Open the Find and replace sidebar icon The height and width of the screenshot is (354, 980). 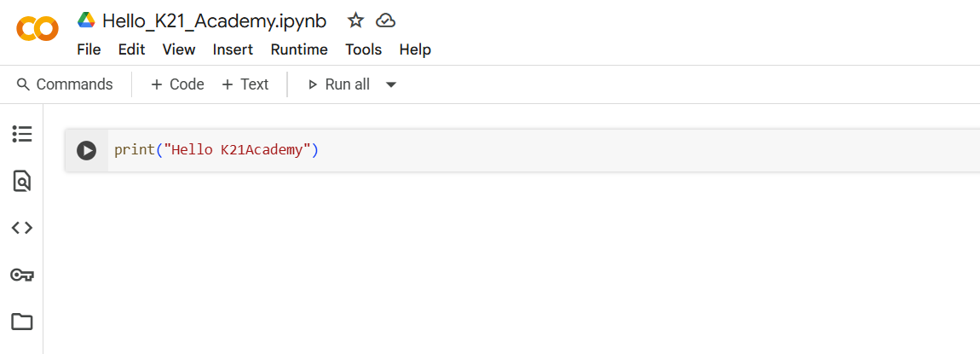click(22, 181)
